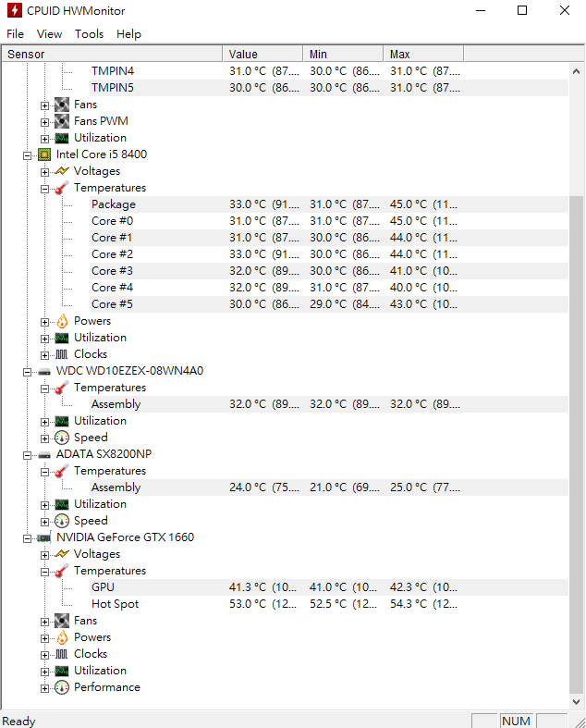Click the thermometer icon of WDC Temperatures
This screenshot has width=586, height=728.
(x=62, y=388)
